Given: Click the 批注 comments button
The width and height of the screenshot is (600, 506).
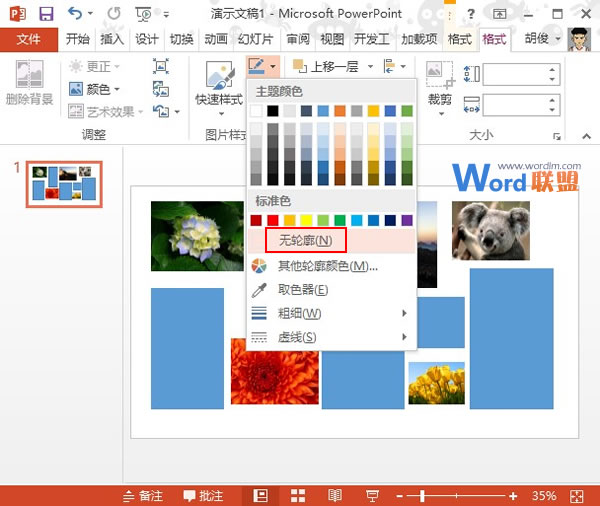Looking at the screenshot, I should pos(203,496).
